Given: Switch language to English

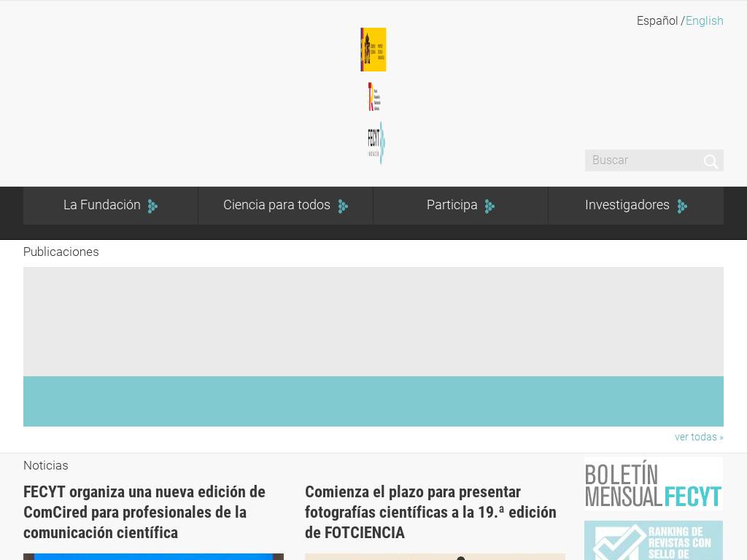Looking at the screenshot, I should [704, 21].
